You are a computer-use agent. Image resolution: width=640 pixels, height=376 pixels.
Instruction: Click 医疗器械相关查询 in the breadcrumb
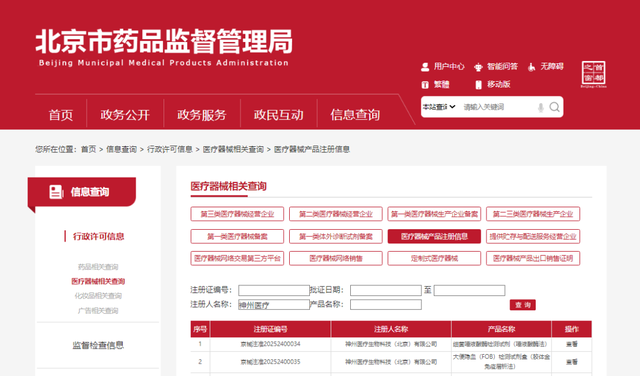(233, 149)
